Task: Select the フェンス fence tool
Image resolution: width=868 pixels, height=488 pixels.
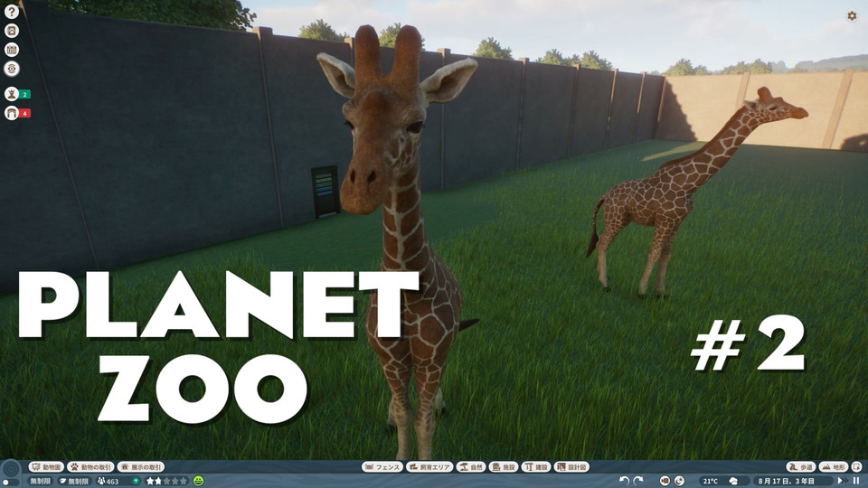Action: point(382,467)
